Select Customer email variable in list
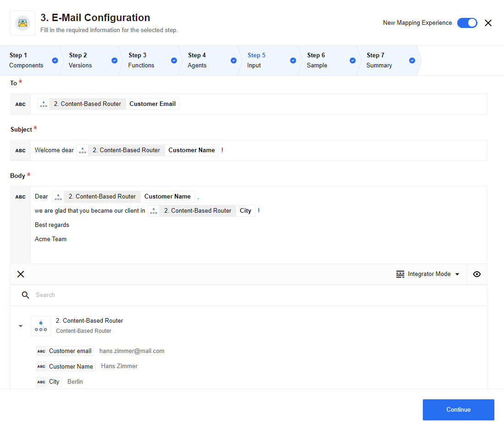 pos(65,351)
